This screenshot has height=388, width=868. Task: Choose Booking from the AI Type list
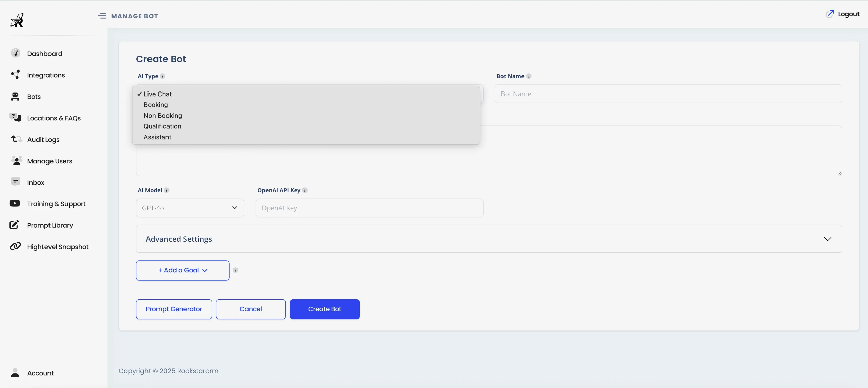click(155, 105)
